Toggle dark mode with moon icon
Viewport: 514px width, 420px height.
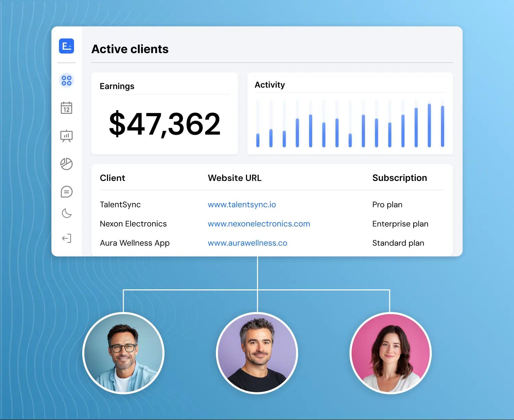pos(66,213)
